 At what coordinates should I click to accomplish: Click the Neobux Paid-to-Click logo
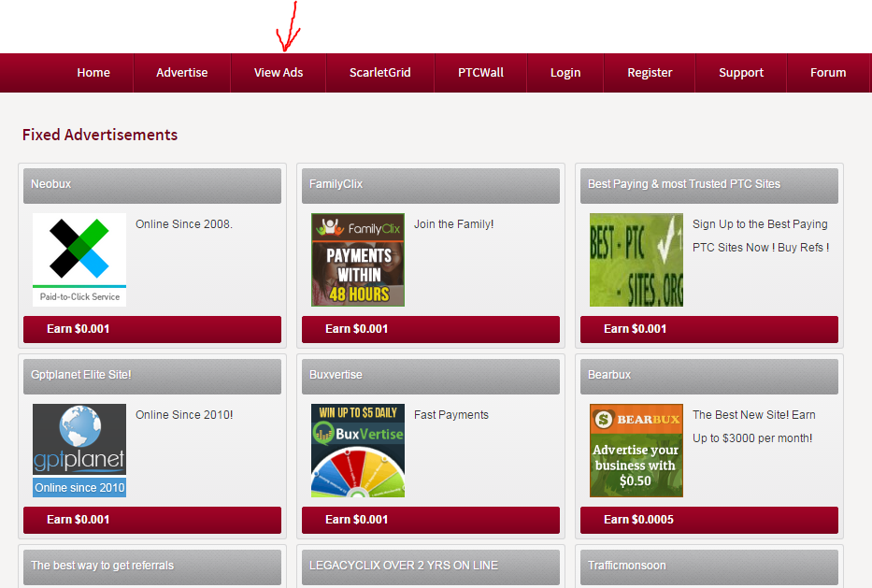(79, 259)
